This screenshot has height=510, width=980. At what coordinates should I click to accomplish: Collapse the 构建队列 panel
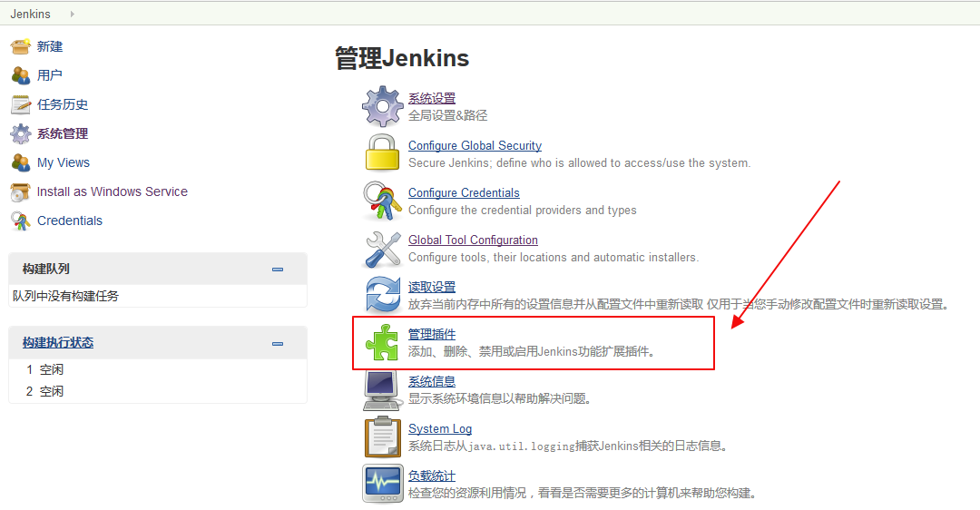(278, 270)
